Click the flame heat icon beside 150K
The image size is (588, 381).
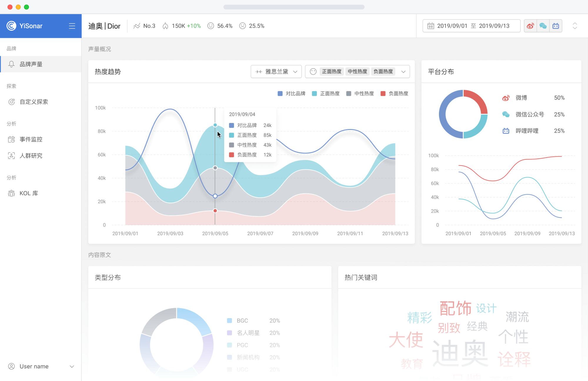[166, 26]
